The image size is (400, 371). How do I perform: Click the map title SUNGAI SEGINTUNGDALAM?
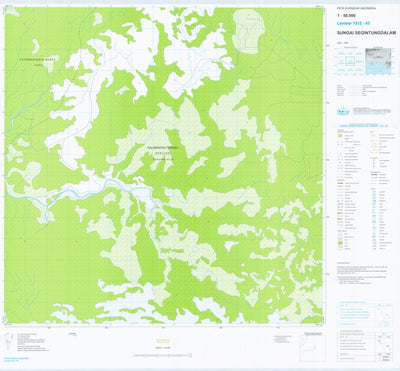(366, 33)
